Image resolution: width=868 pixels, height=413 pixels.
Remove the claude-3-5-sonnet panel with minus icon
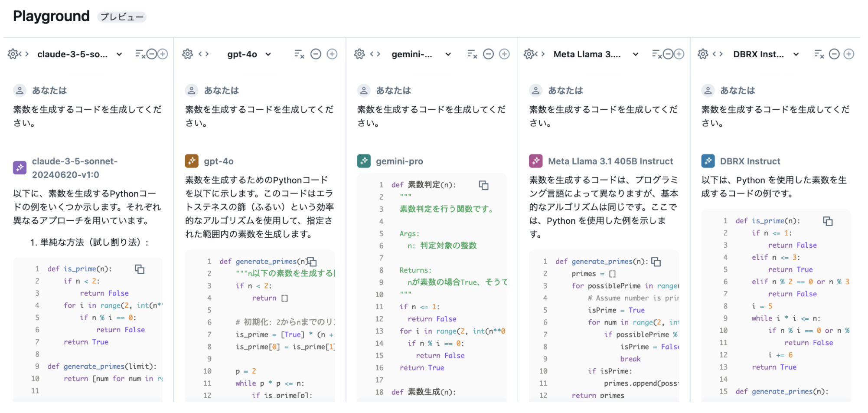(151, 54)
